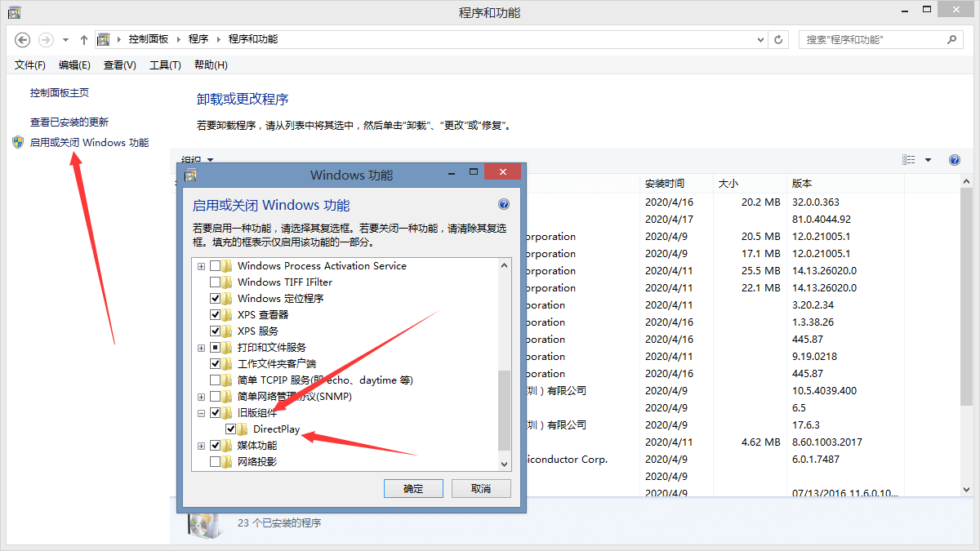The width and height of the screenshot is (980, 551).
Task: Click the search magnifier icon
Action: [x=951, y=39]
